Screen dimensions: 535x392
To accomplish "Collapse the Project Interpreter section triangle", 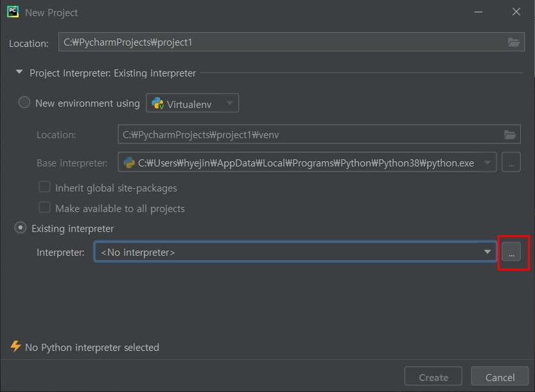I will [x=19, y=72].
